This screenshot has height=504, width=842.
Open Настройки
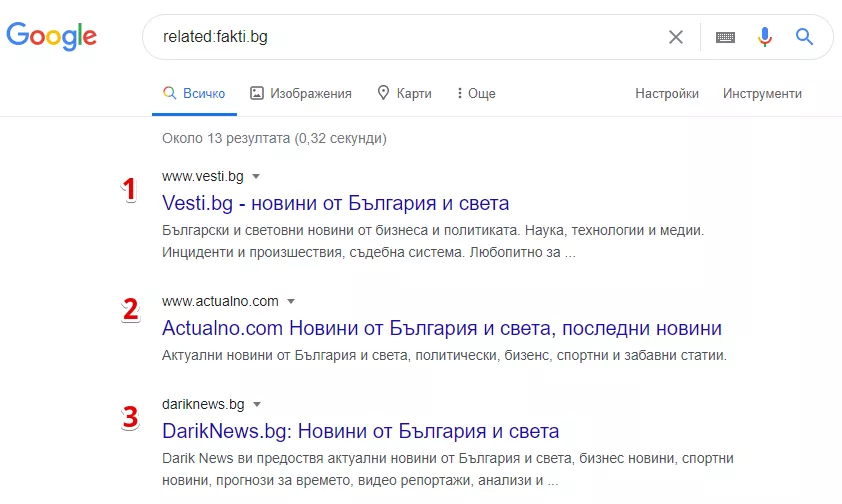pyautogui.click(x=667, y=93)
